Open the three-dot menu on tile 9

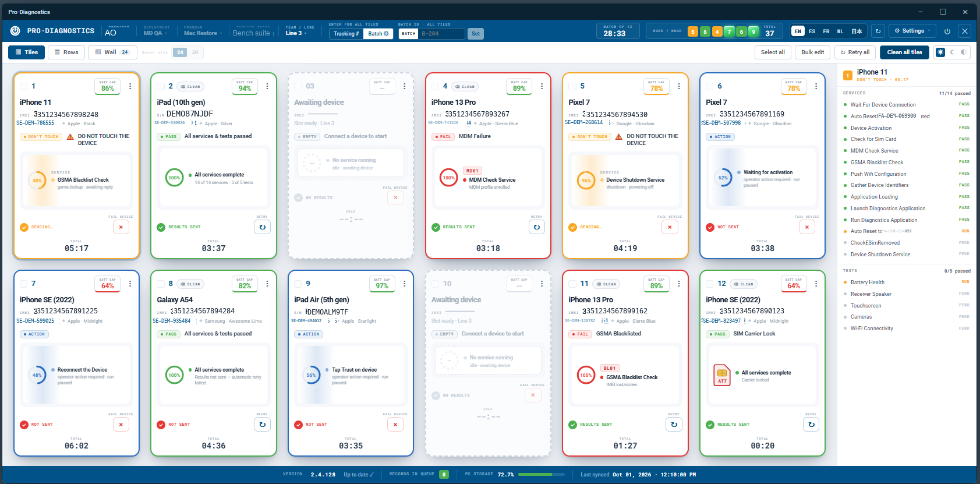[x=405, y=284]
